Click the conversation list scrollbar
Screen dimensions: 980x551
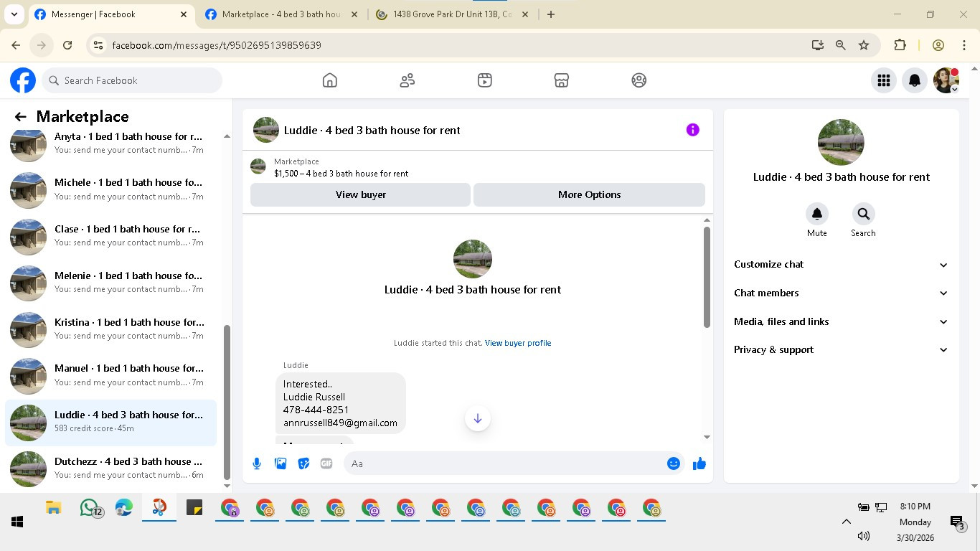click(227, 402)
